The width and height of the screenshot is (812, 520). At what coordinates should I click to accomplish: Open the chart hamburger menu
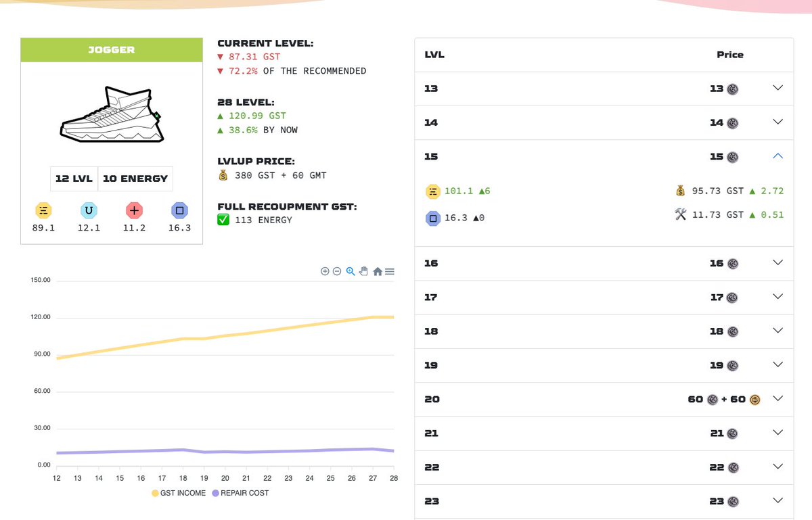click(x=390, y=270)
